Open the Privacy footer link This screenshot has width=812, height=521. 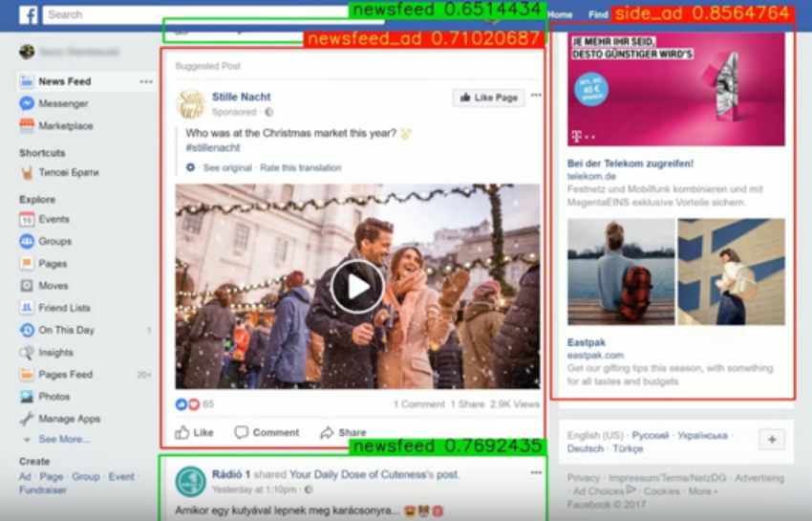click(x=583, y=478)
